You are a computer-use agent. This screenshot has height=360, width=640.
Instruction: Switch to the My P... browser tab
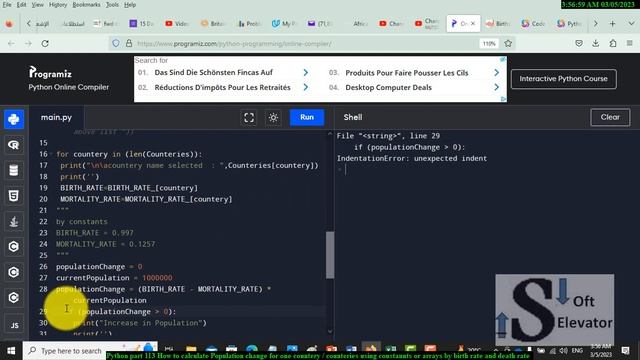(x=284, y=24)
